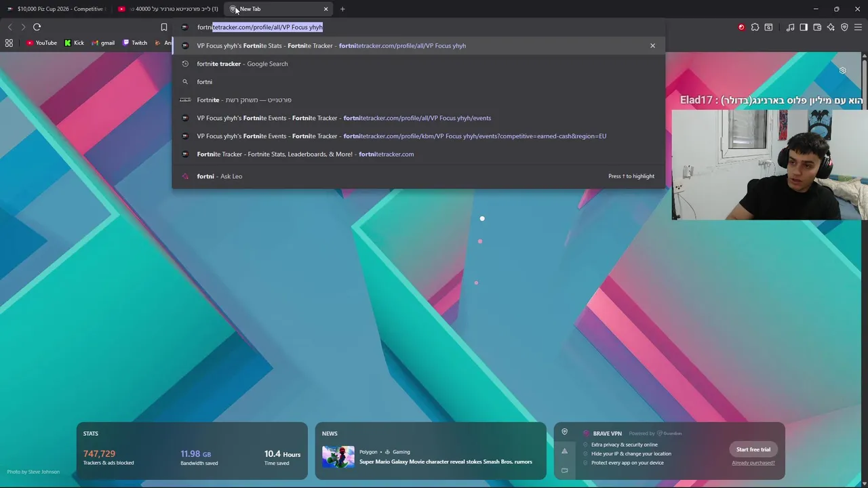Open the Twitch bookmark
This screenshot has height=488, width=868.
(134, 43)
